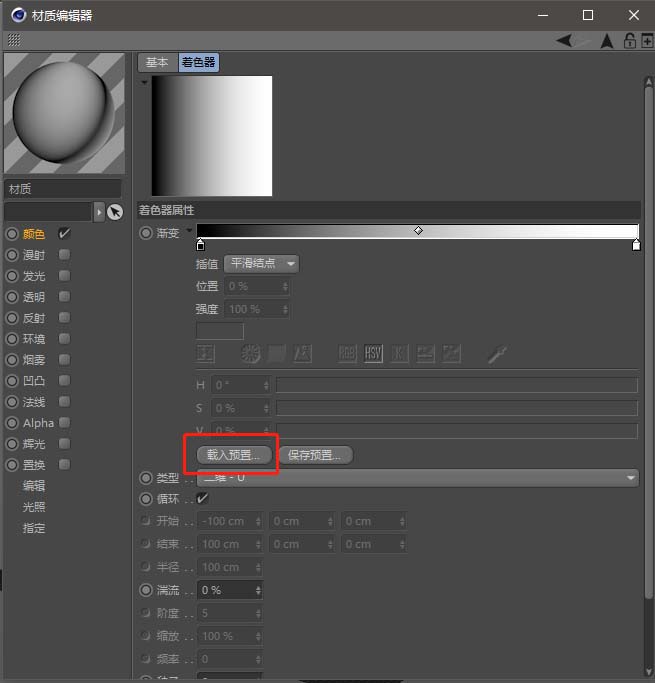This screenshot has width=655, height=683.
Task: Click the color swatches icon
Action: (x=452, y=354)
